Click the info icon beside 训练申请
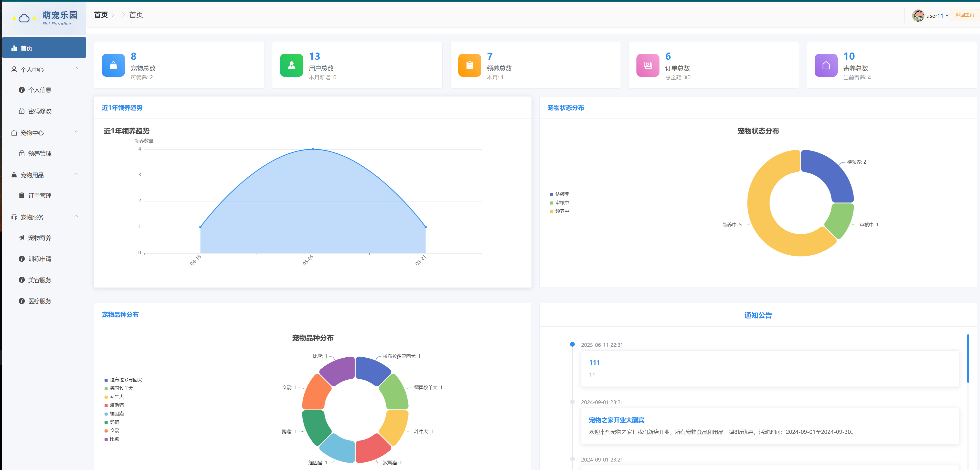The height and width of the screenshot is (470, 980). point(22,259)
